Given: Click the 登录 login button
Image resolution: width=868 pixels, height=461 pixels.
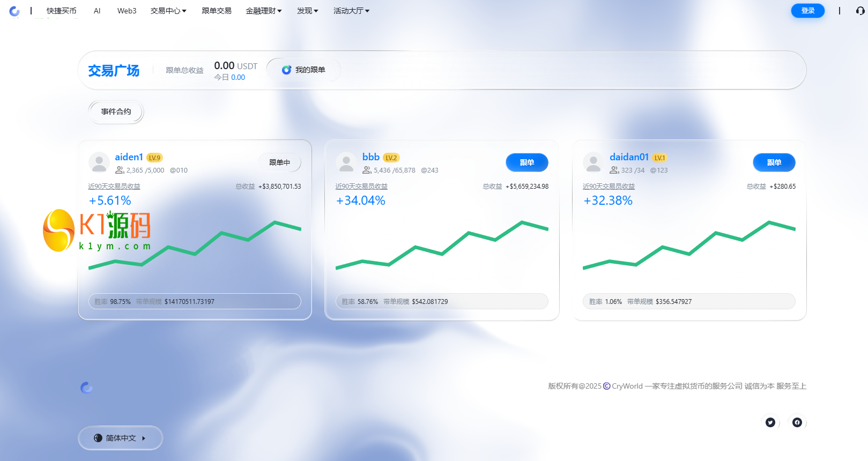Looking at the screenshot, I should pyautogui.click(x=808, y=11).
